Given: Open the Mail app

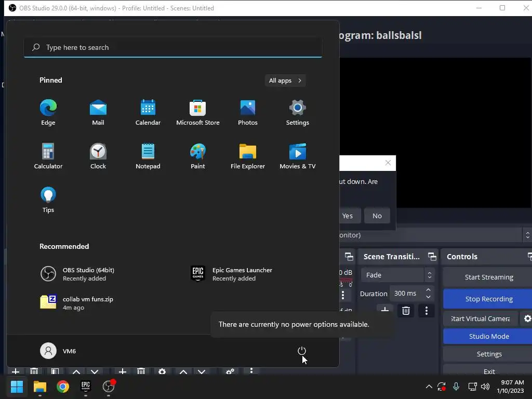Looking at the screenshot, I should click(x=98, y=113).
